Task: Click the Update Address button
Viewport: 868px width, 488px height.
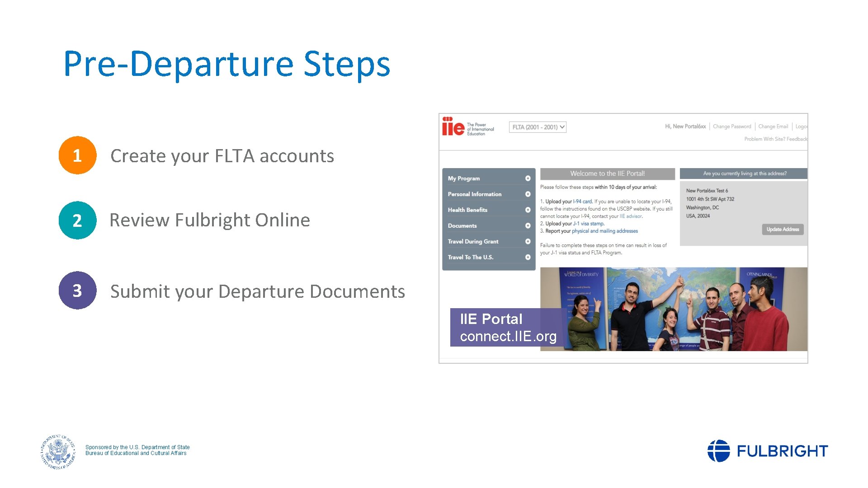Action: [779, 228]
